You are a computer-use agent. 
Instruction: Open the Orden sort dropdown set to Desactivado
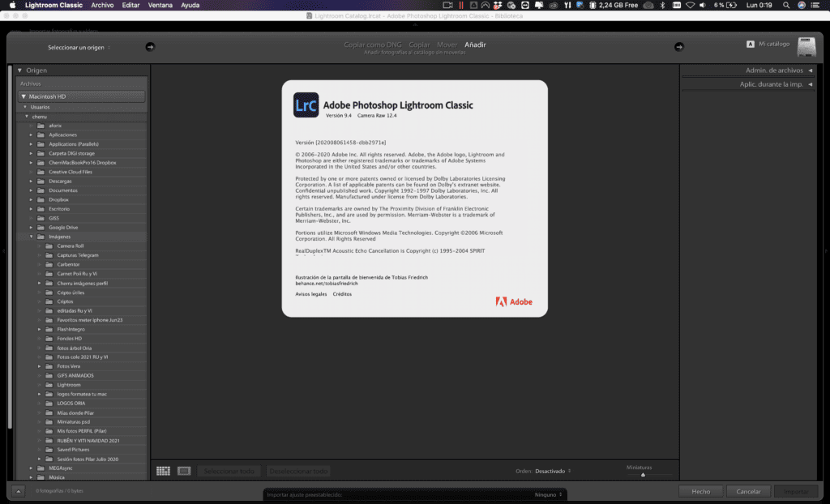(553, 471)
